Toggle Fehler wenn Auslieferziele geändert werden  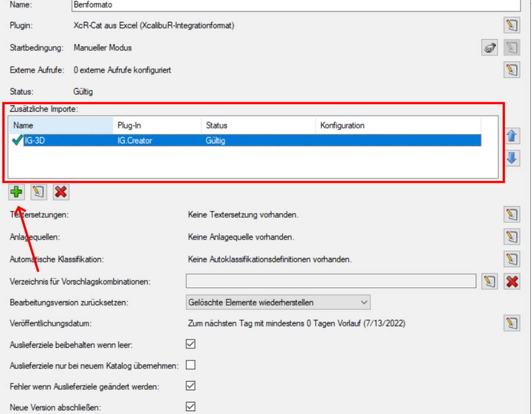pyautogui.click(x=191, y=386)
